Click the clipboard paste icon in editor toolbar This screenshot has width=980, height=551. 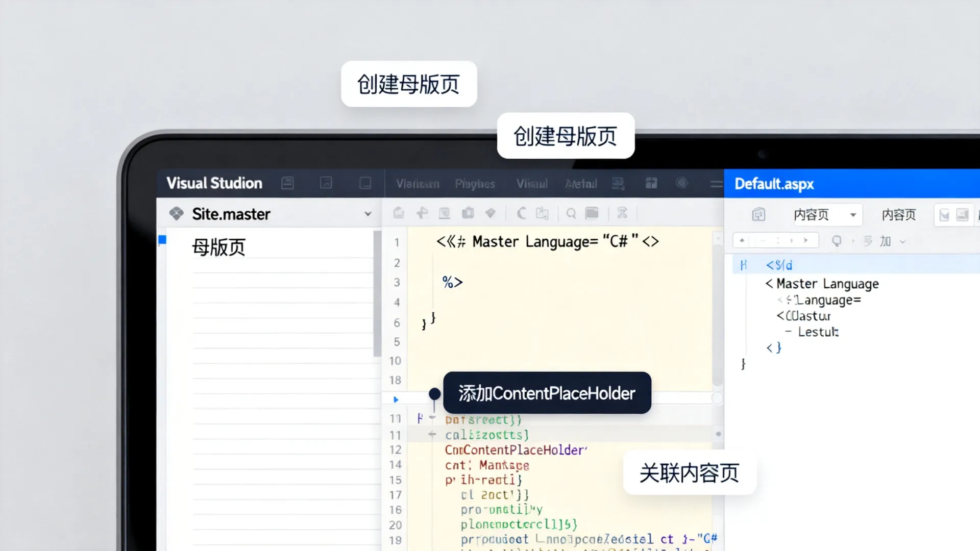click(468, 213)
